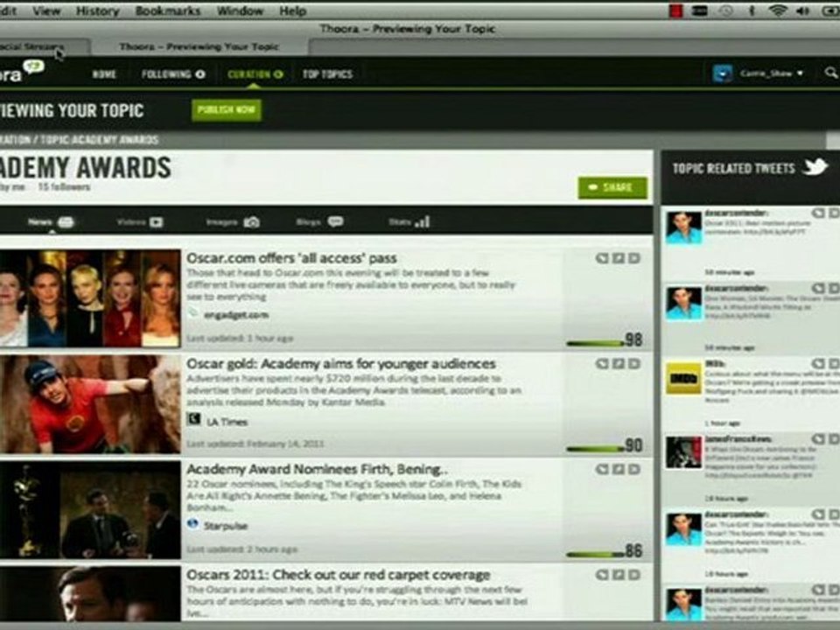Open 'Oscars 2011: Check out our red carpet coverage' headline
840x630 pixels.
point(339,575)
